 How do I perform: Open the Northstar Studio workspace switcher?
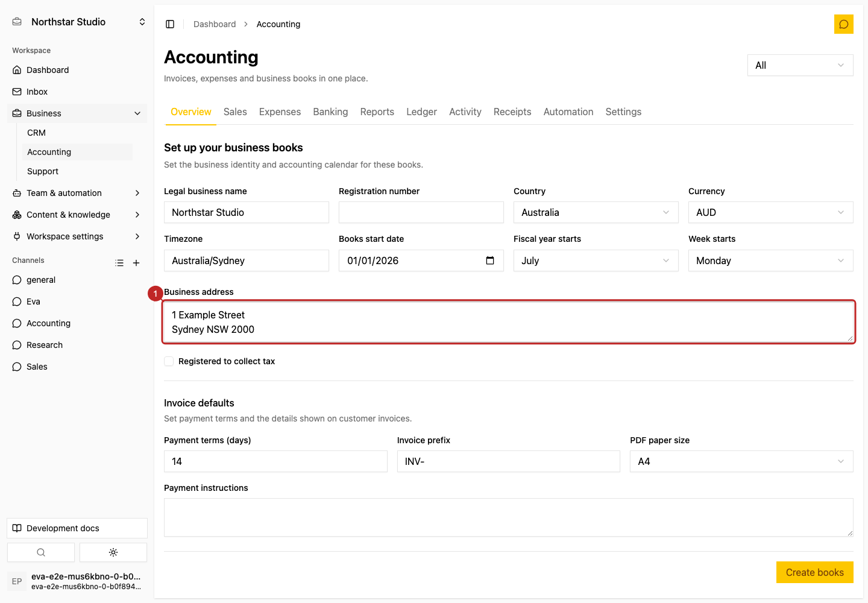pos(78,22)
